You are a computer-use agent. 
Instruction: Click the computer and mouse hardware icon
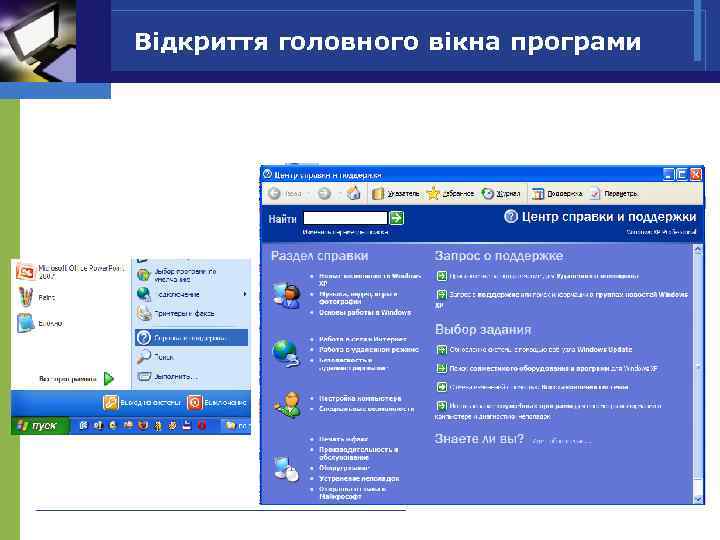pyautogui.click(x=286, y=468)
